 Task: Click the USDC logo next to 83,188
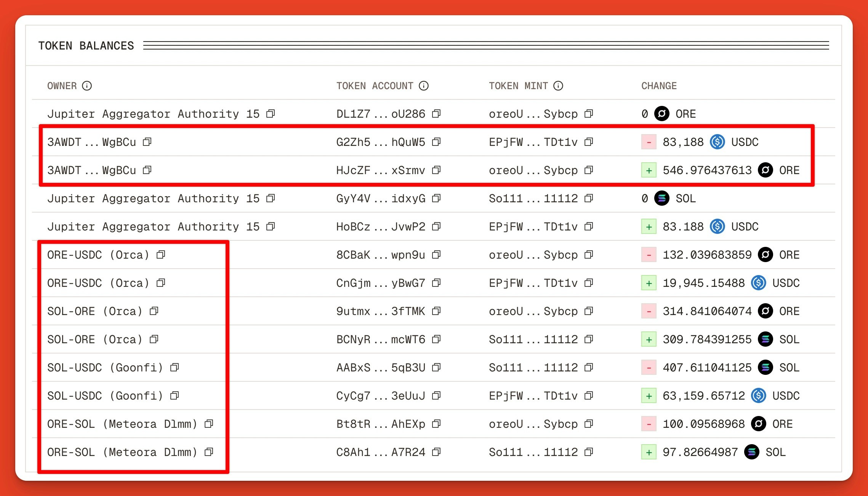tap(718, 142)
